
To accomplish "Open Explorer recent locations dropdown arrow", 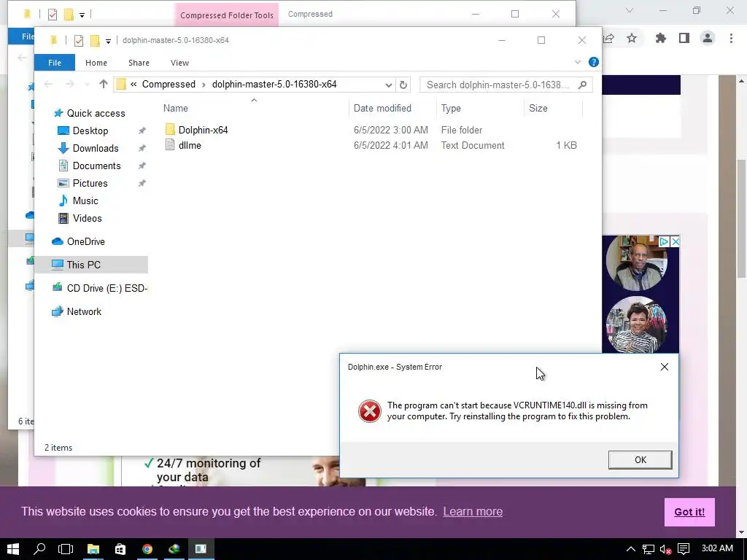I will tap(86, 85).
